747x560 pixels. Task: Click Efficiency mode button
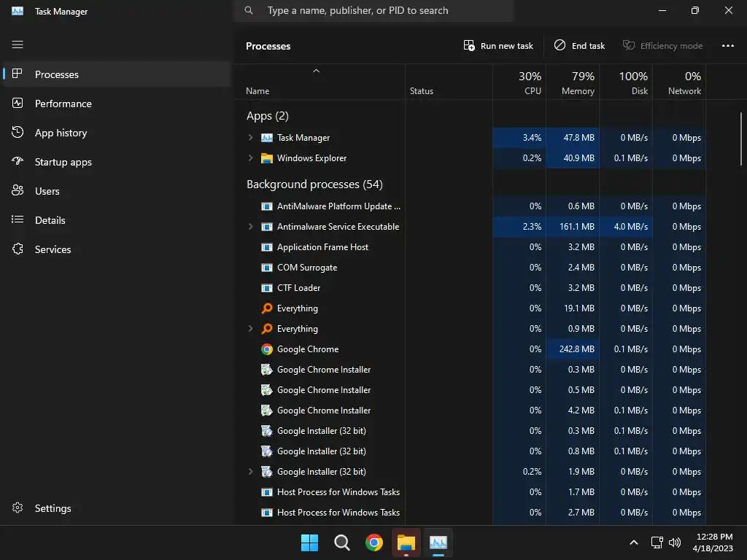tap(662, 46)
